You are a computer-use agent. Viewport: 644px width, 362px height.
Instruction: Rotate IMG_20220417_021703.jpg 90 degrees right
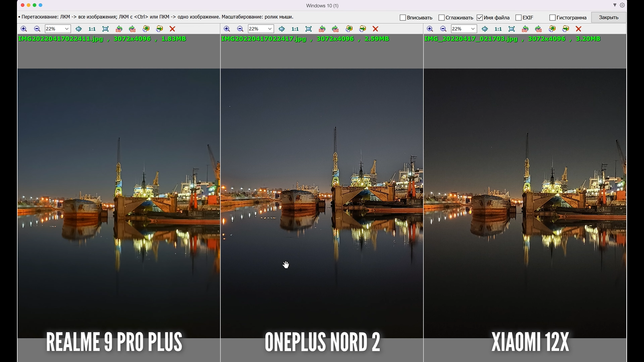click(538, 29)
